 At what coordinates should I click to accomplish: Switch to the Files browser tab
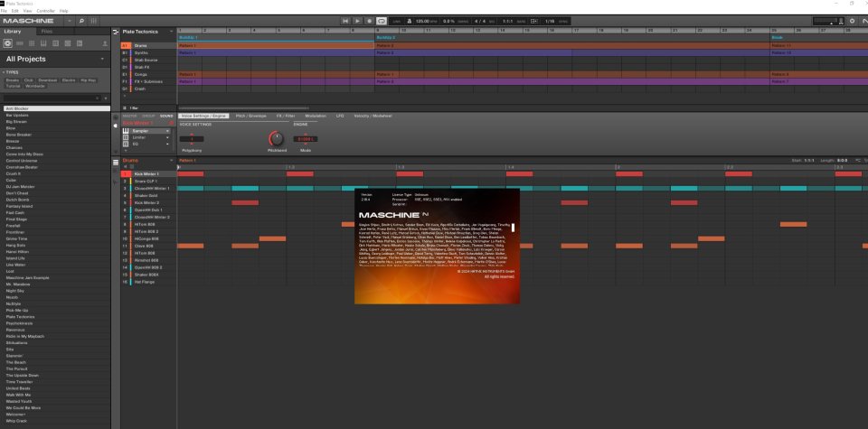(46, 32)
